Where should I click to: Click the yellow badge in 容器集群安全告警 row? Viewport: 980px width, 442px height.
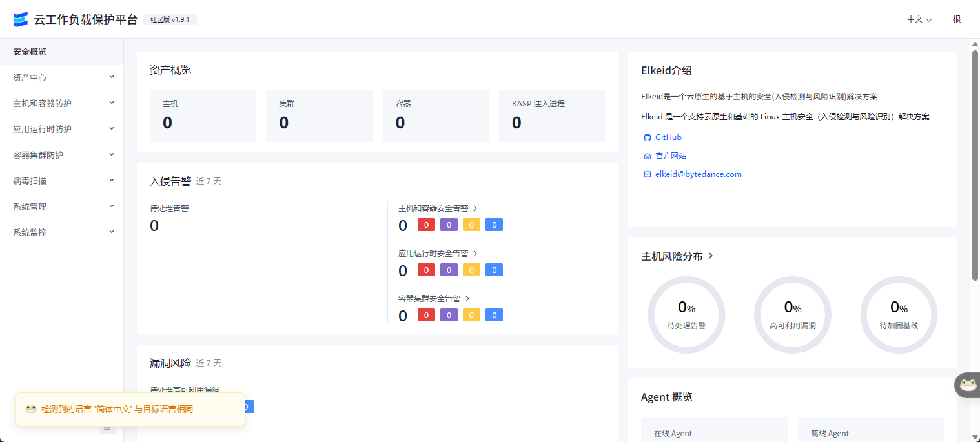[471, 315]
